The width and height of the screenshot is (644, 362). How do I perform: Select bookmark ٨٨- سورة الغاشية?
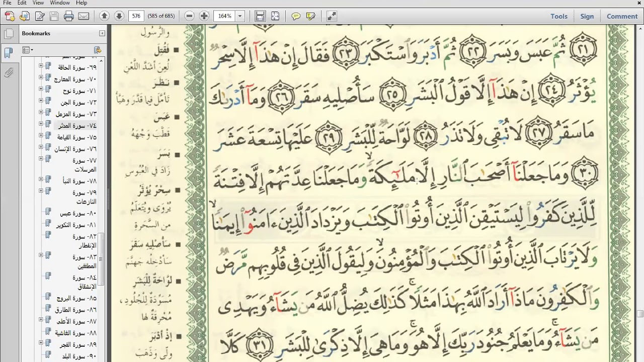pyautogui.click(x=76, y=333)
